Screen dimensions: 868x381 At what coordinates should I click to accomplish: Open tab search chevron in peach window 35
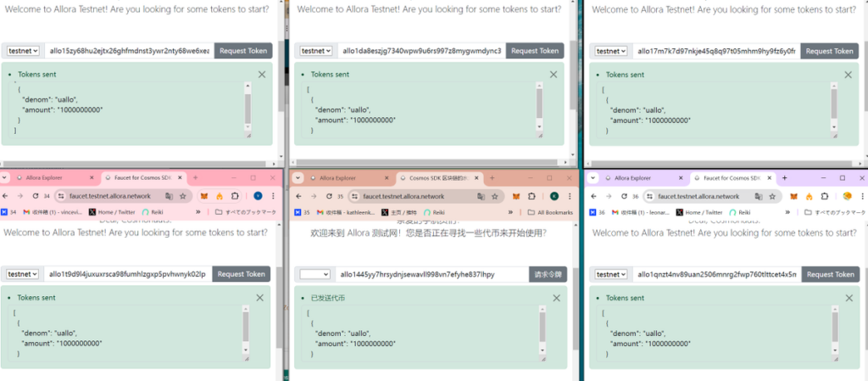(x=298, y=177)
